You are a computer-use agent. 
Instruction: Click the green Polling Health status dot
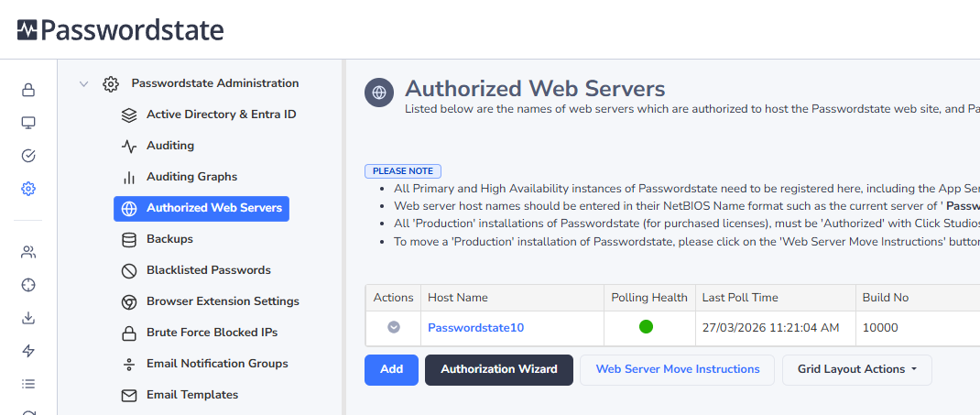coord(647,326)
